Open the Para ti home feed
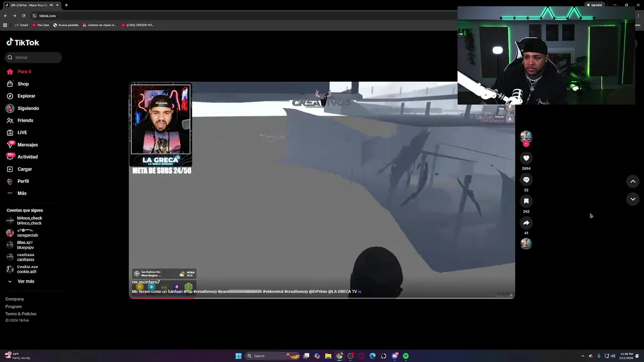 [x=19, y=72]
